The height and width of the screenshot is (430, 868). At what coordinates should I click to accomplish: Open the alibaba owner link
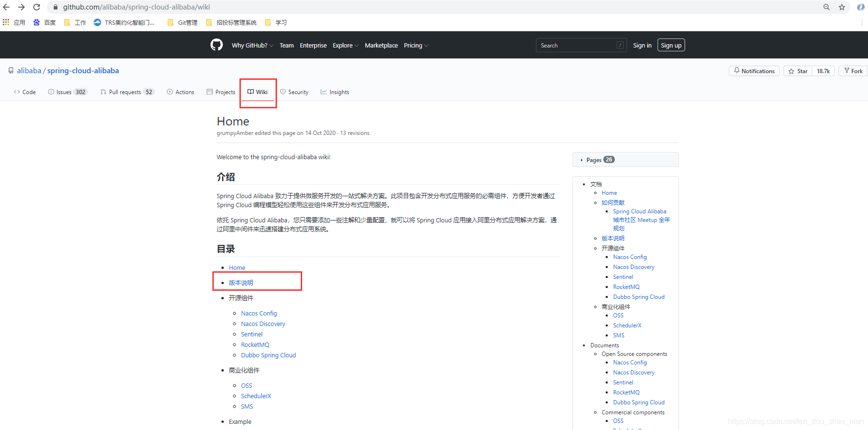(29, 71)
